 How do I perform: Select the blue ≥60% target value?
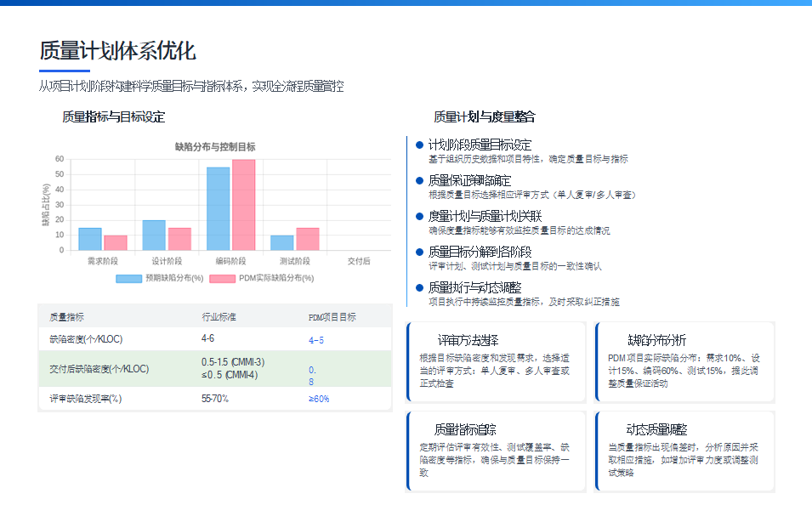tap(319, 399)
